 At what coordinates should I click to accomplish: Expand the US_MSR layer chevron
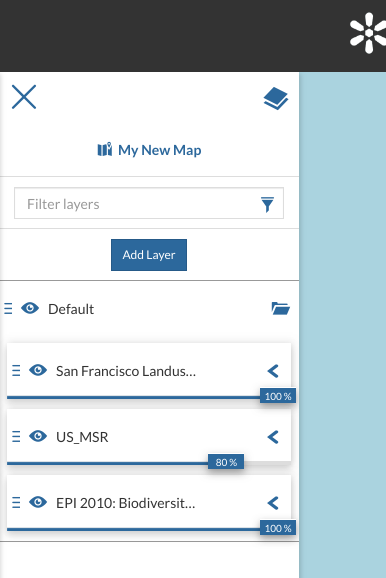(x=273, y=437)
